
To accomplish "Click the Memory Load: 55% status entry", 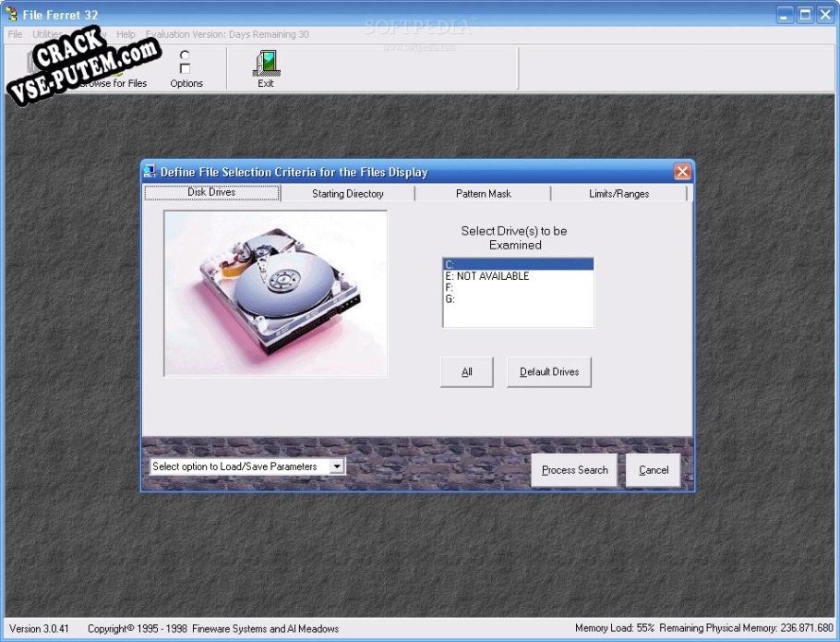I will pos(615,627).
